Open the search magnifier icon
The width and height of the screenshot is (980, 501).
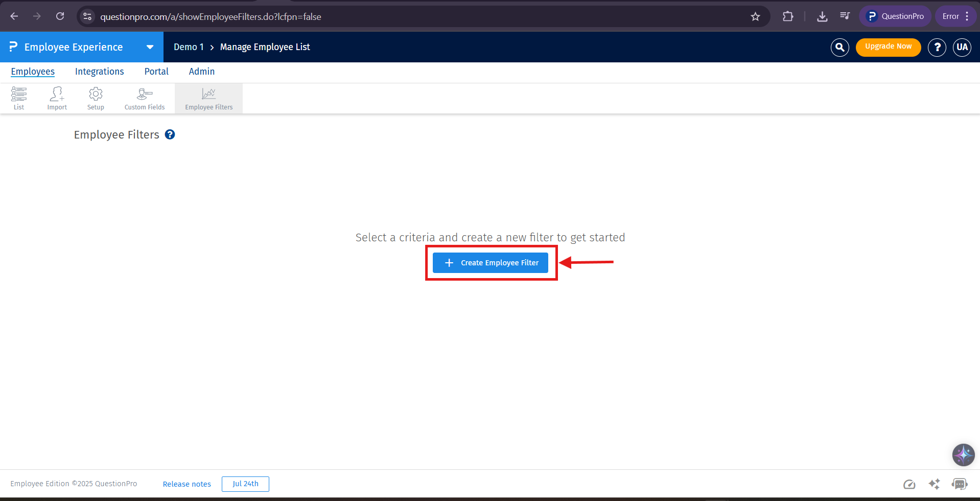coord(839,48)
